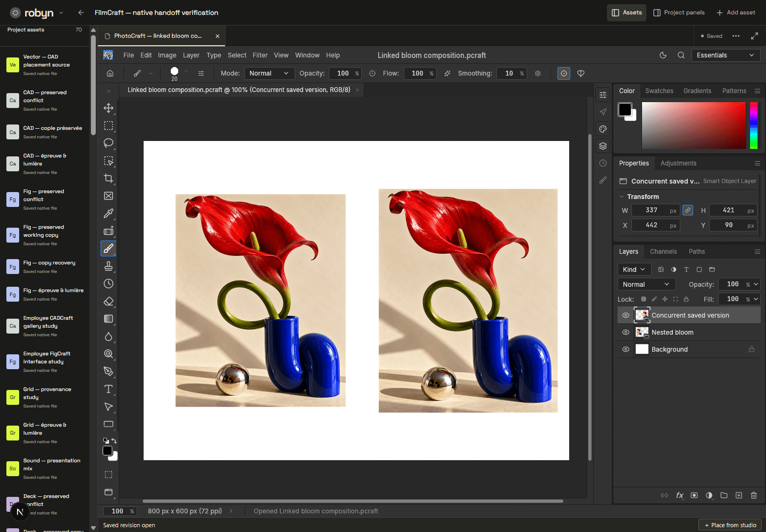
Task: Hide the Background layer
Action: coord(626,350)
